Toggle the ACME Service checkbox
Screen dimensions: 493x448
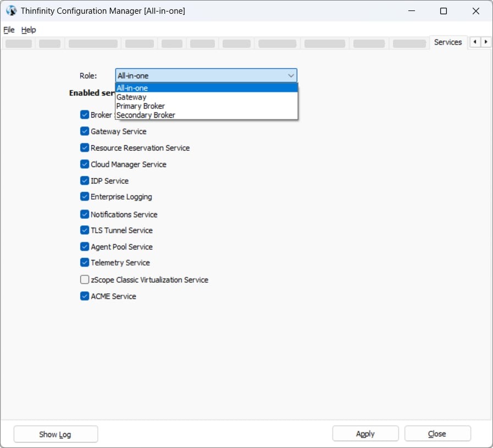pos(85,296)
